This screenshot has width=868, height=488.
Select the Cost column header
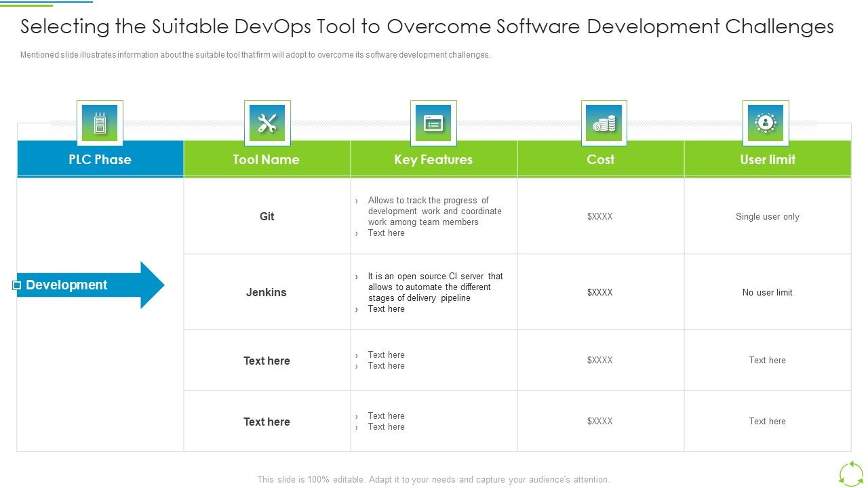601,159
